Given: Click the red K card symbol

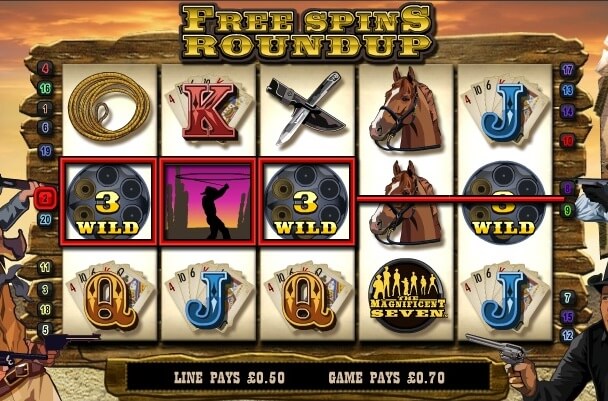Looking at the screenshot, I should 209,109.
